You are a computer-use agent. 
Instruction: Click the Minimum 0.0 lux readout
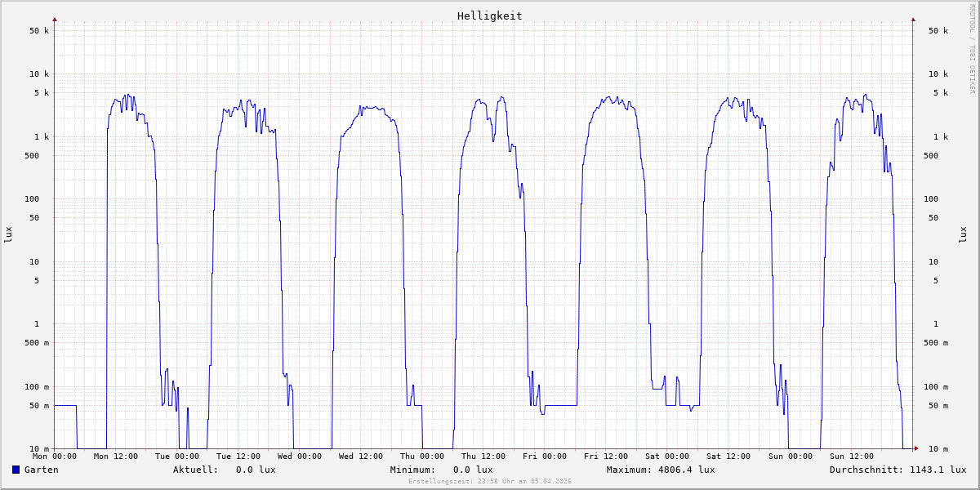tap(441, 470)
